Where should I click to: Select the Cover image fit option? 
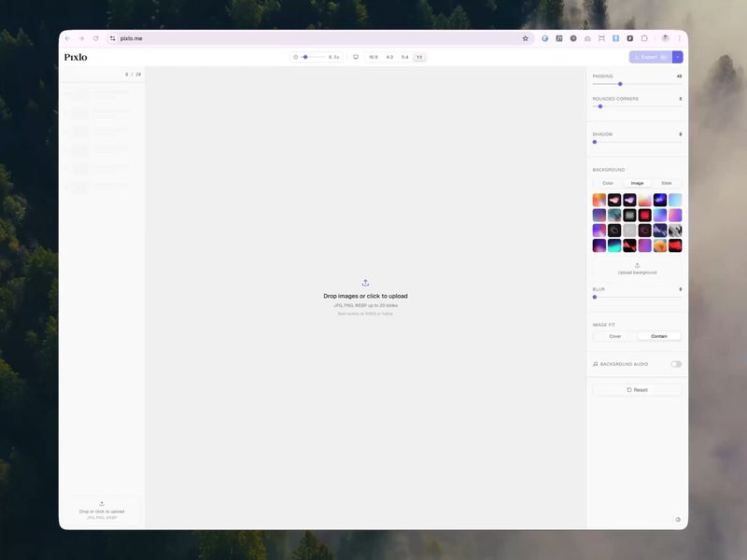614,336
